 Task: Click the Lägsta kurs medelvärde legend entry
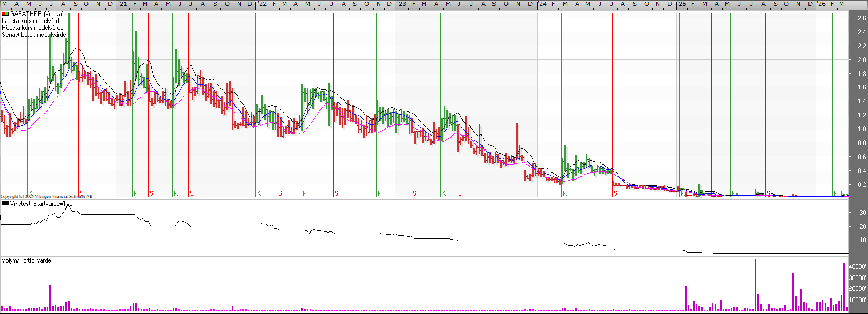click(32, 21)
